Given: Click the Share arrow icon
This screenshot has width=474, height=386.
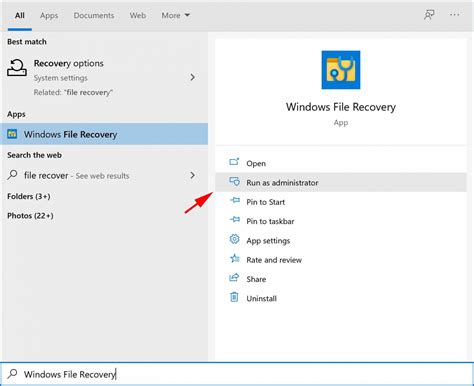Looking at the screenshot, I should (234, 278).
